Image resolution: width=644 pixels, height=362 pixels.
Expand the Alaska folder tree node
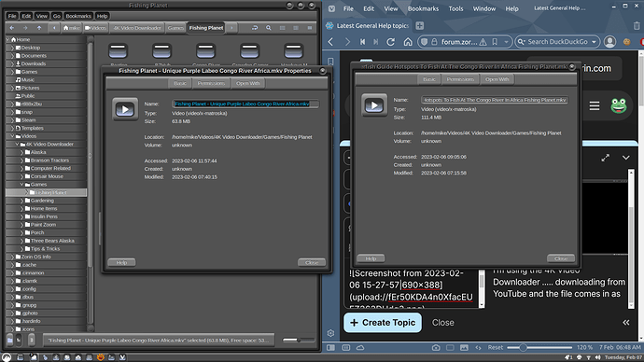[22, 152]
